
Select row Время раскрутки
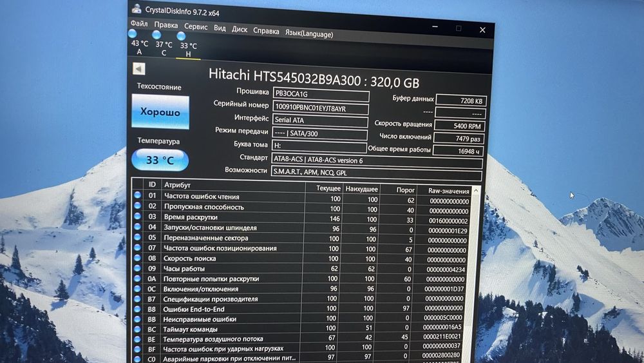pyautogui.click(x=301, y=219)
